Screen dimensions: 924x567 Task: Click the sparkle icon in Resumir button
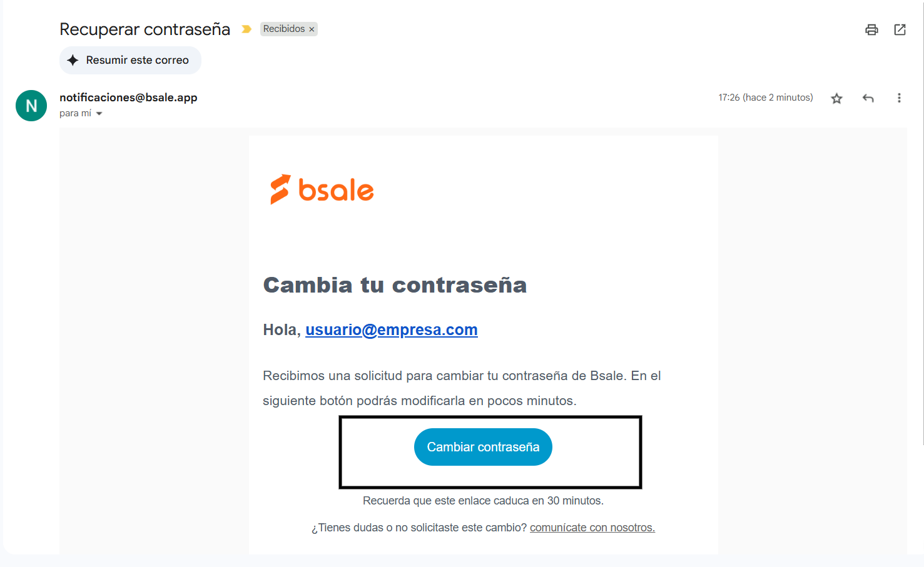(73, 60)
